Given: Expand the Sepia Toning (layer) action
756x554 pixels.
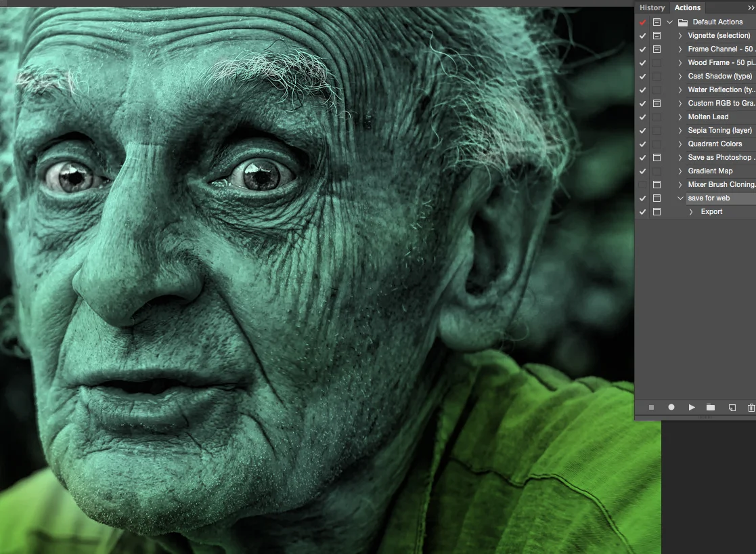Looking at the screenshot, I should point(680,130).
